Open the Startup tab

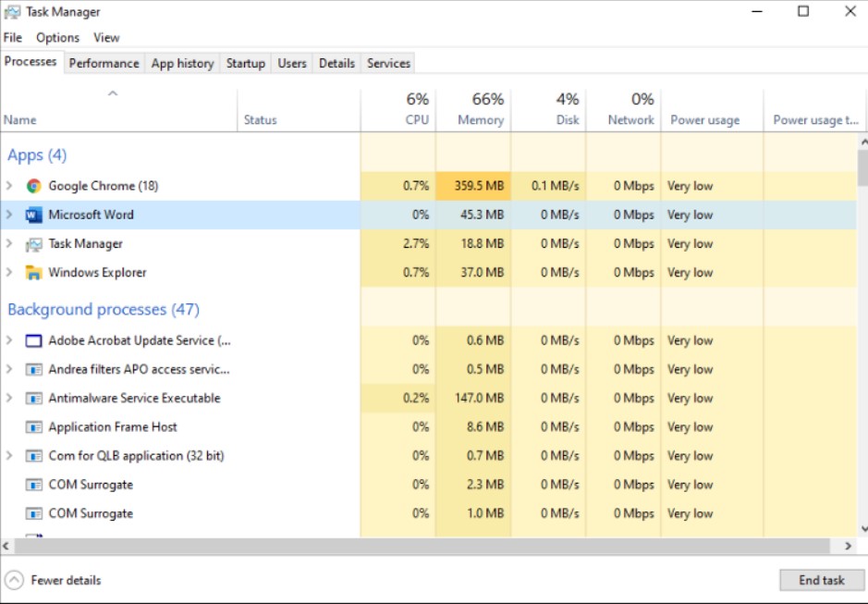click(x=245, y=63)
